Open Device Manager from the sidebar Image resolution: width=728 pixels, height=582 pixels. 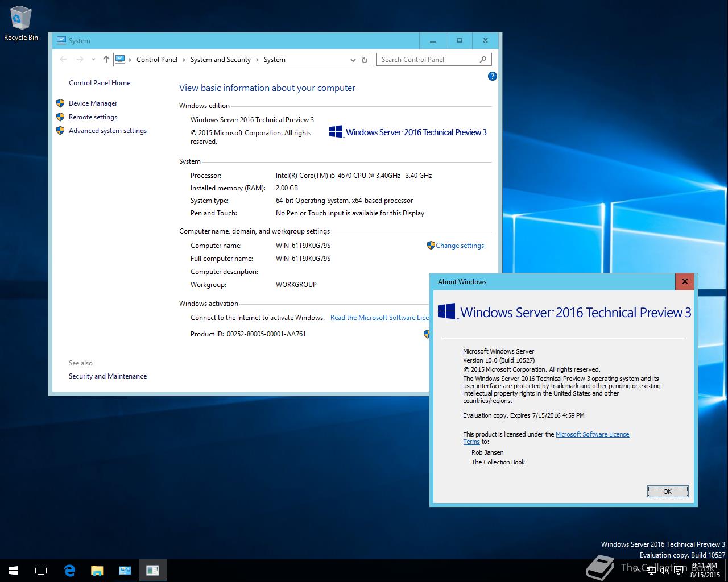93,103
